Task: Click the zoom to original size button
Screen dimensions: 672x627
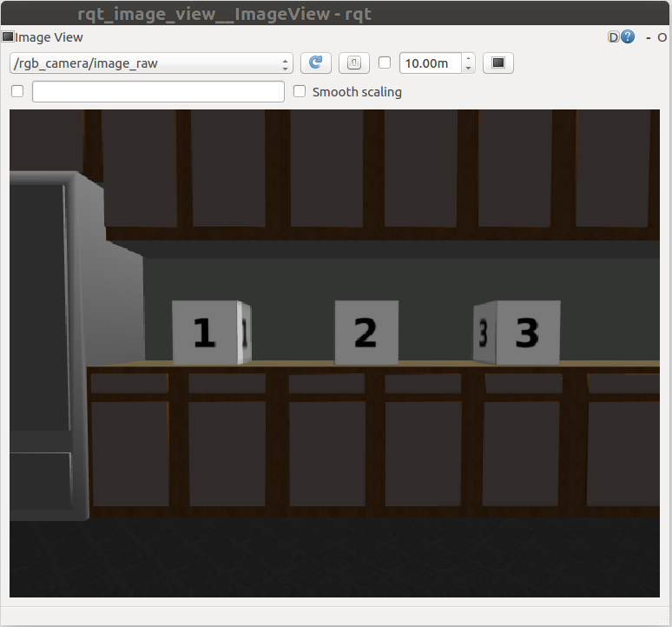Action: (353, 63)
